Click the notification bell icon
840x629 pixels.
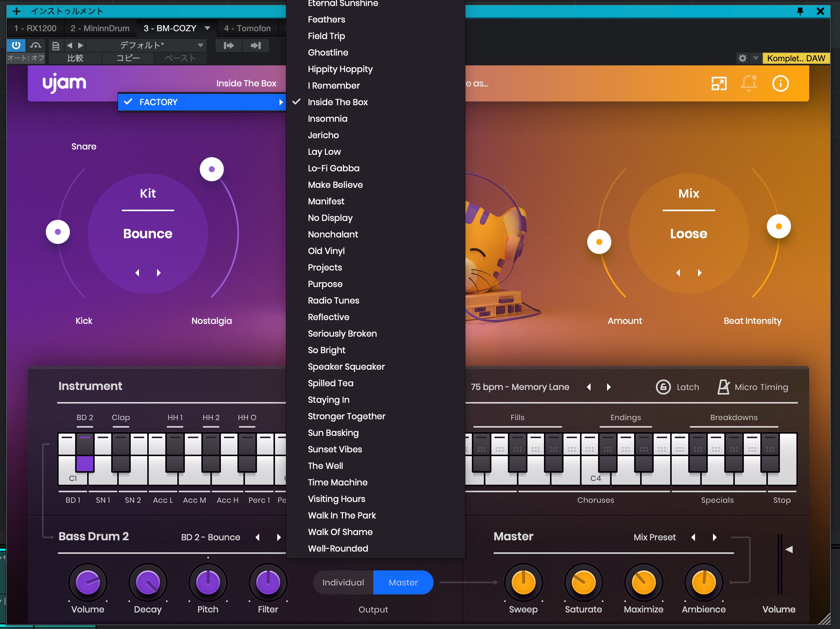click(749, 83)
